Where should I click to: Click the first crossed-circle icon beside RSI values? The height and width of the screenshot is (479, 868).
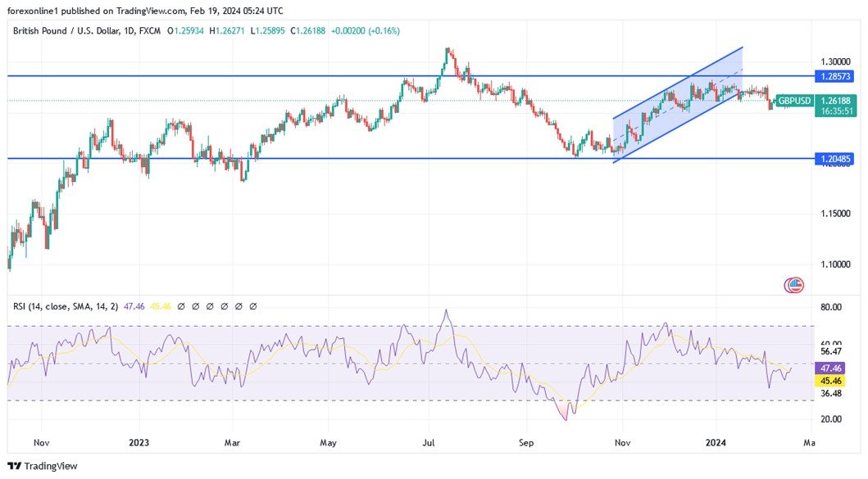[x=181, y=305]
